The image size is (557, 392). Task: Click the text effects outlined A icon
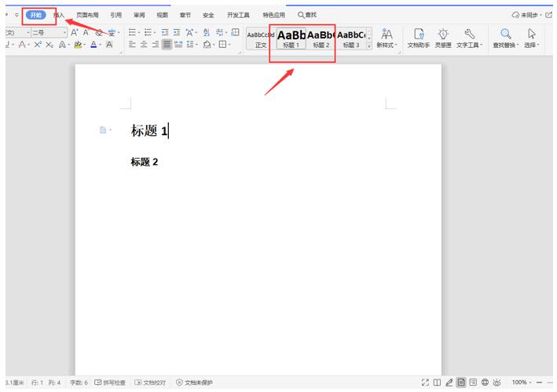[62, 45]
